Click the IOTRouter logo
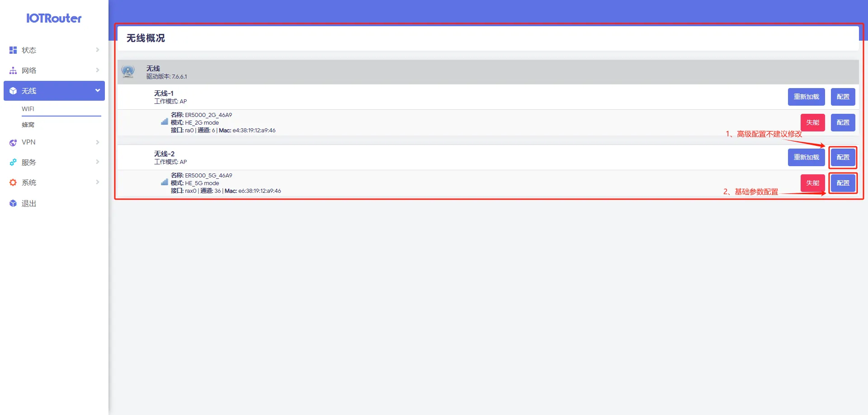This screenshot has height=415, width=868. 54,19
